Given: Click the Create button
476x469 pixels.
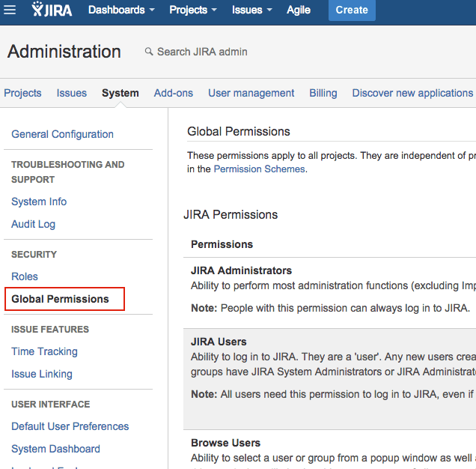Looking at the screenshot, I should coord(352,10).
